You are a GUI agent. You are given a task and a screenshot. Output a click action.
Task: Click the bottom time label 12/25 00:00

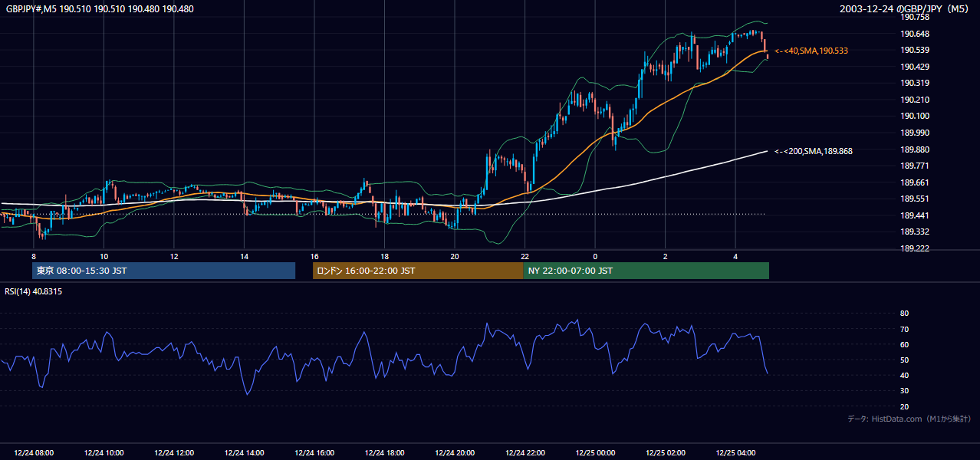coord(595,453)
